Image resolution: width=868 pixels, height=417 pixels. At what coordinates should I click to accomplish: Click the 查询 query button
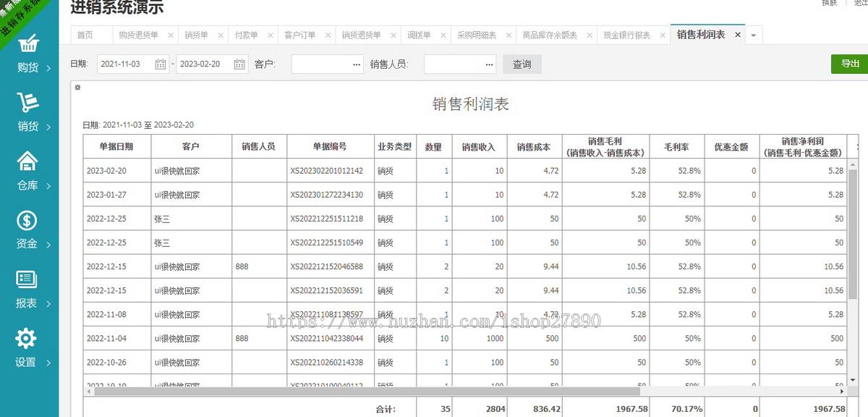point(522,64)
